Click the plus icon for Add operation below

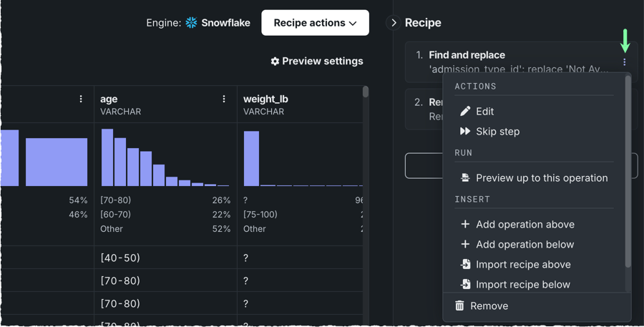(x=465, y=244)
